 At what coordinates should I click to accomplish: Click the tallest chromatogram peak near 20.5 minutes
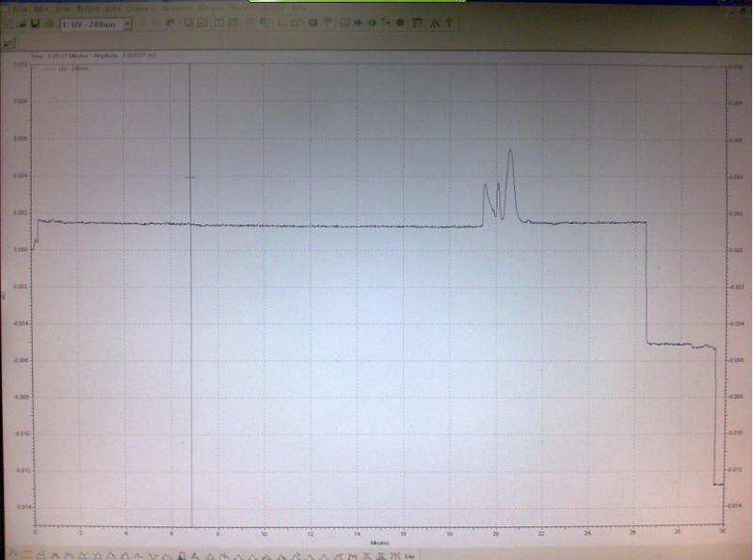510,184
